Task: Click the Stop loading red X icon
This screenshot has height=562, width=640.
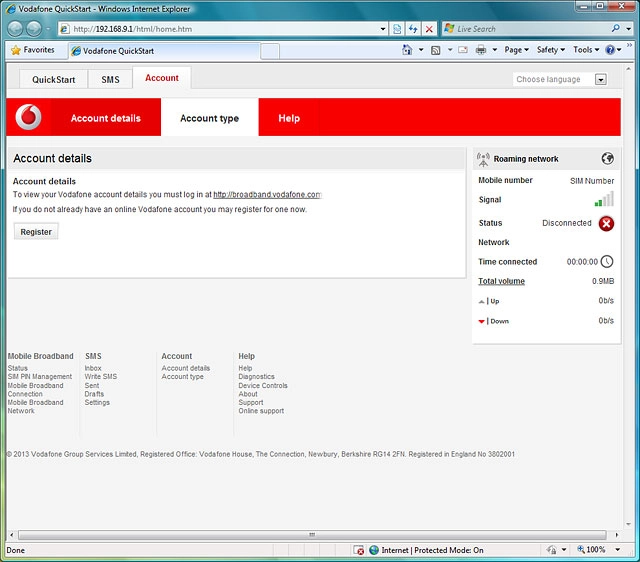Action: point(429,29)
